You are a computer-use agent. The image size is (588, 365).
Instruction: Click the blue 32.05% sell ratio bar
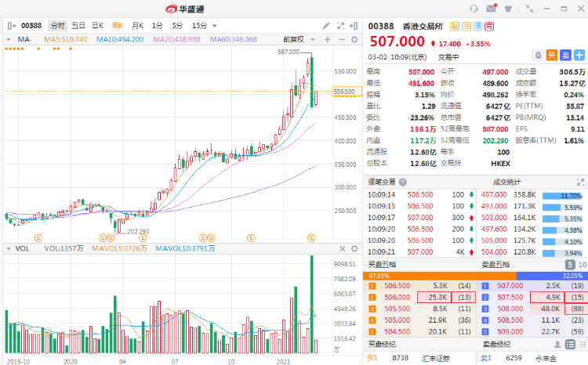point(552,276)
